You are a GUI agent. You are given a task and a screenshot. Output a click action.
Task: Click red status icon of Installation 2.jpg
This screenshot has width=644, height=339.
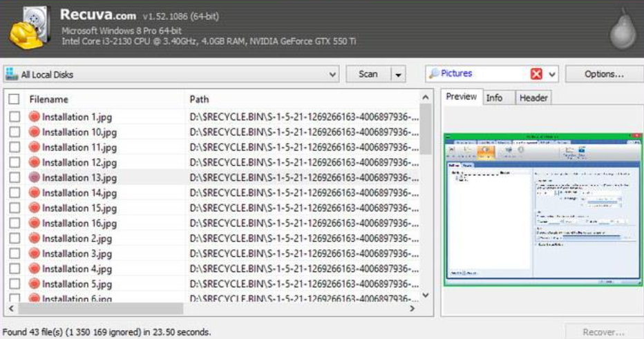[x=35, y=238]
